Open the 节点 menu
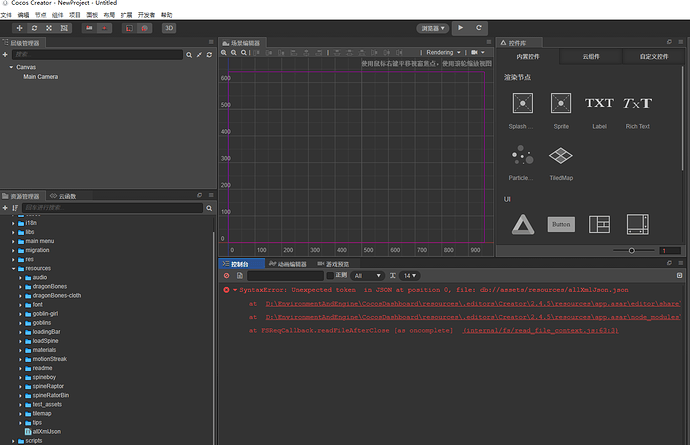 pyautogui.click(x=40, y=15)
